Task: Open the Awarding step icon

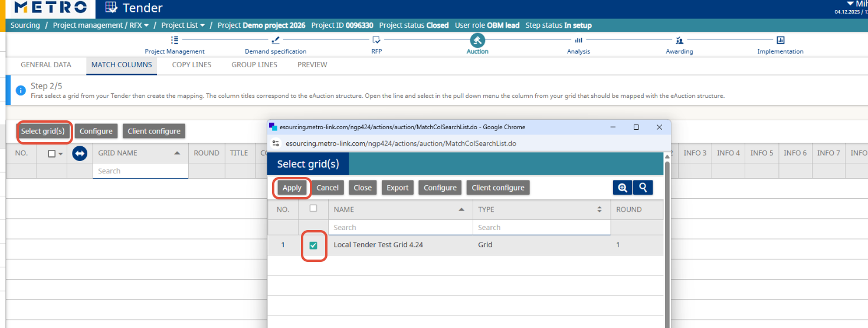Action: point(680,40)
